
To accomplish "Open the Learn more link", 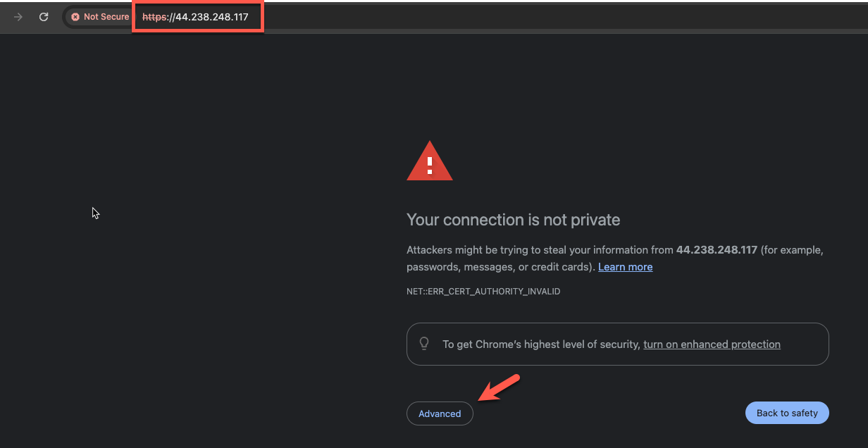I will coord(625,267).
